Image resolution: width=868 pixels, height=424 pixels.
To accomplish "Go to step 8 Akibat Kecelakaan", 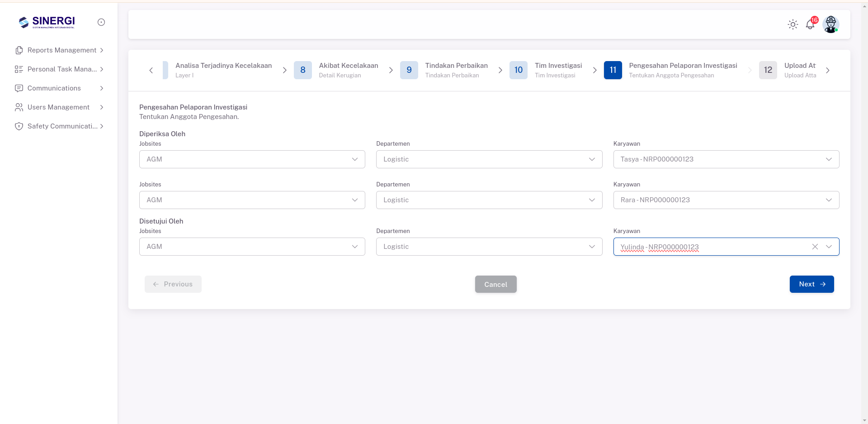I will 336,70.
